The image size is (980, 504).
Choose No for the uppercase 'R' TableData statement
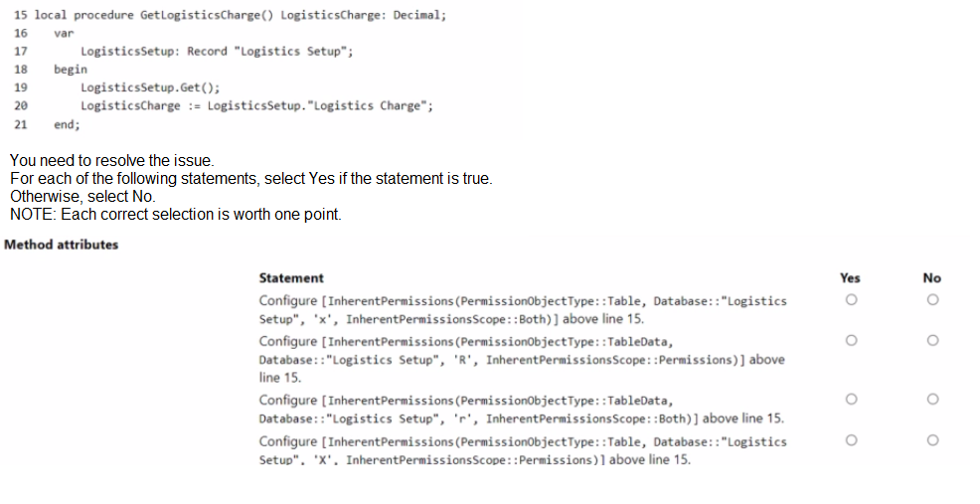tap(931, 341)
